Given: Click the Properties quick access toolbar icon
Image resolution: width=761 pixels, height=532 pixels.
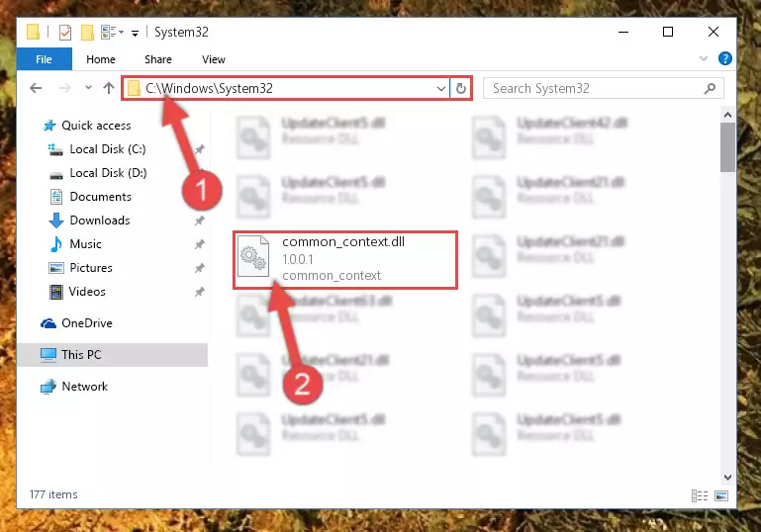Looking at the screenshot, I should [65, 33].
